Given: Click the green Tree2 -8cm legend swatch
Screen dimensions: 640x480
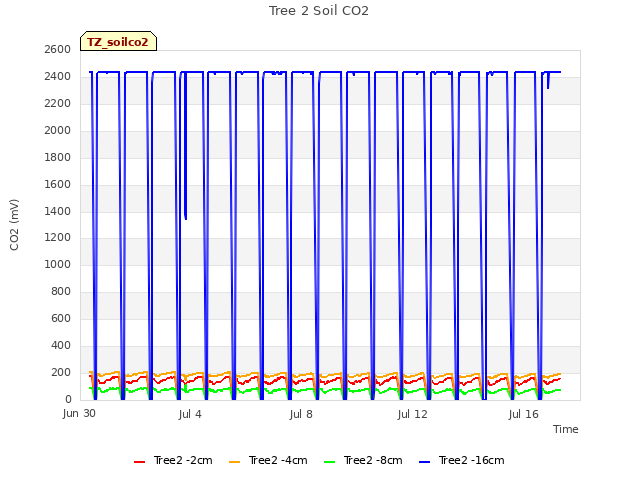Looking at the screenshot, I should click(x=329, y=462).
